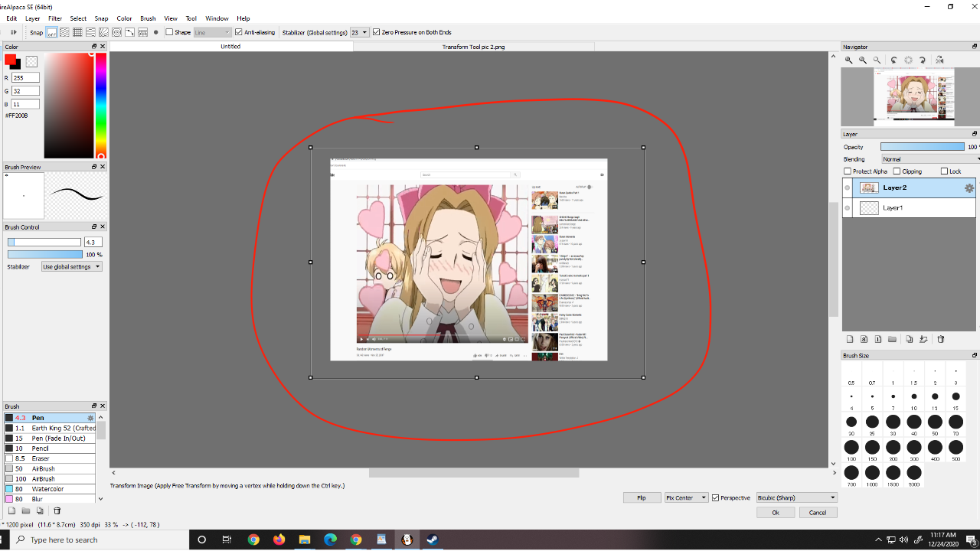Reset canvas rotation in Navigator

909,60
